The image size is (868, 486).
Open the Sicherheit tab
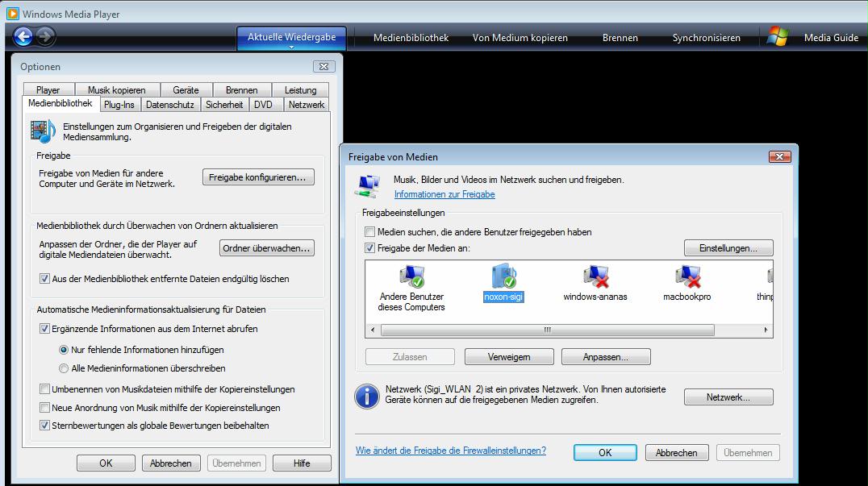224,105
